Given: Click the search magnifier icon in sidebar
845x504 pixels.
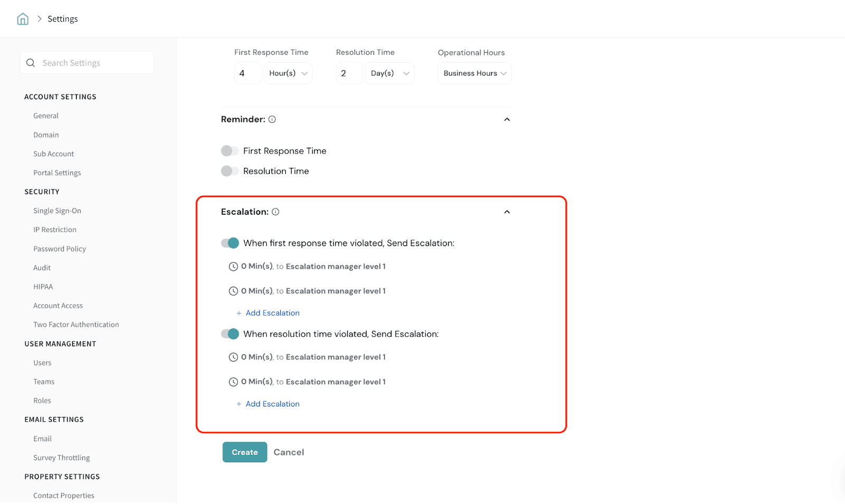Looking at the screenshot, I should [x=31, y=63].
